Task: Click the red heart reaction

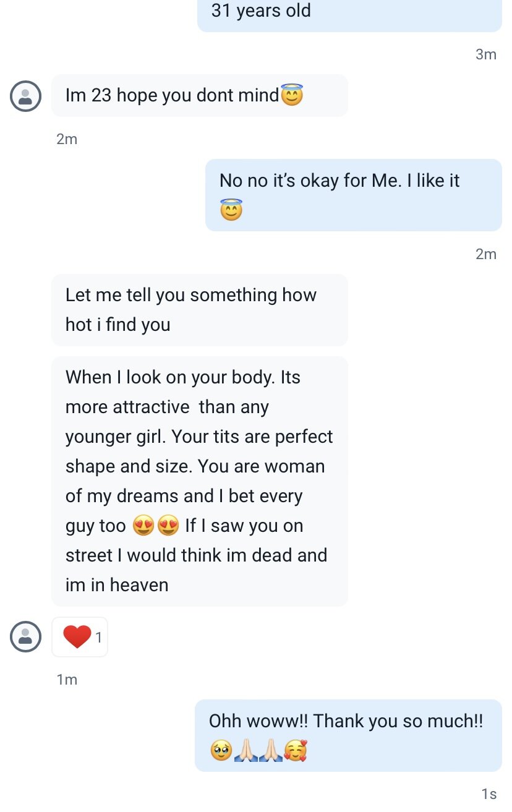Action: pyautogui.click(x=77, y=636)
